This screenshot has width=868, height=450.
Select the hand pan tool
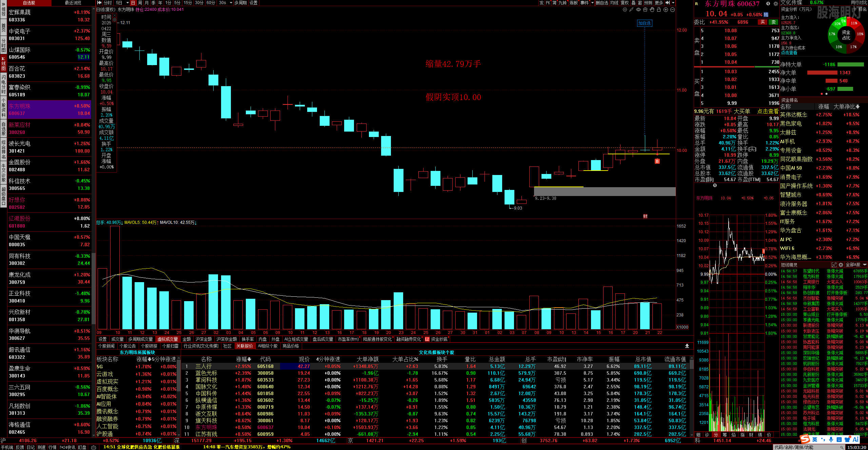(x=652, y=10)
